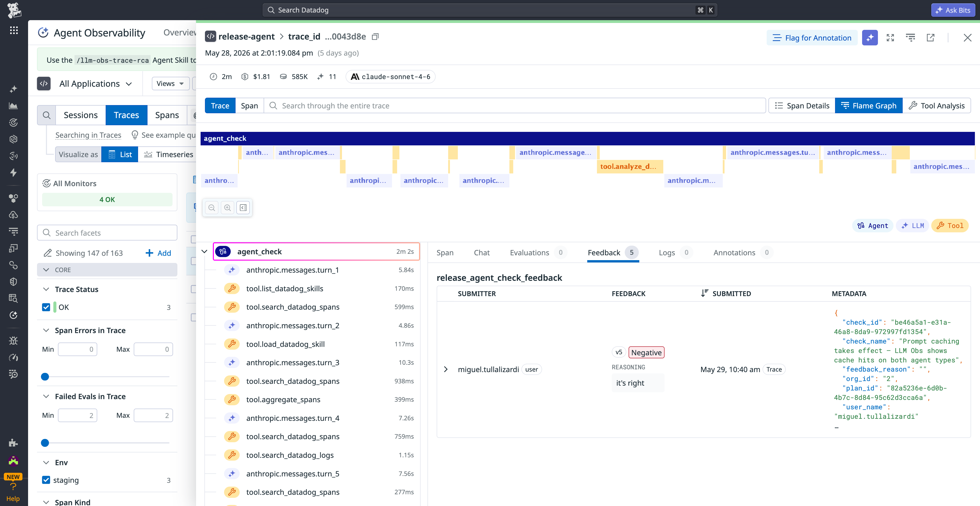The width and height of the screenshot is (980, 506).
Task: Collapse the Trace Status facet
Action: (x=46, y=289)
